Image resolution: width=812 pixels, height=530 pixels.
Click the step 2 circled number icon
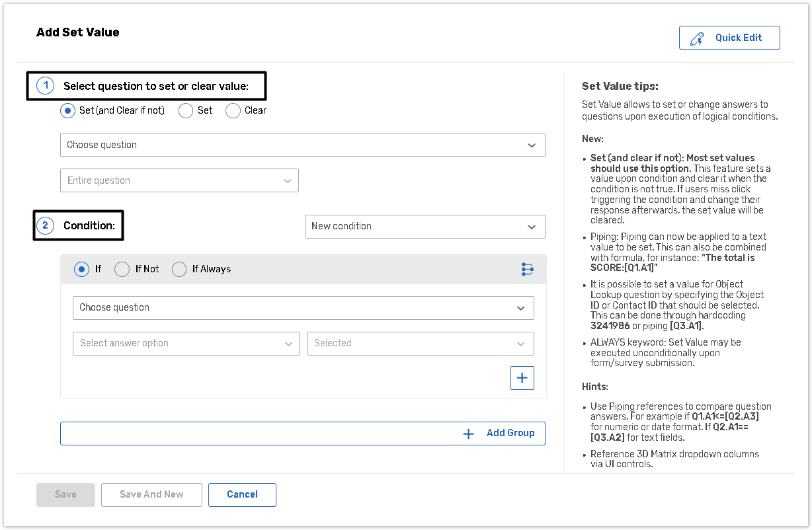45,226
